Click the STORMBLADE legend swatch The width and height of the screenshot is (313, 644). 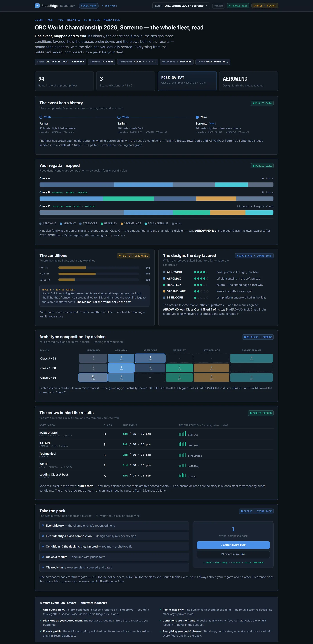click(x=121, y=224)
